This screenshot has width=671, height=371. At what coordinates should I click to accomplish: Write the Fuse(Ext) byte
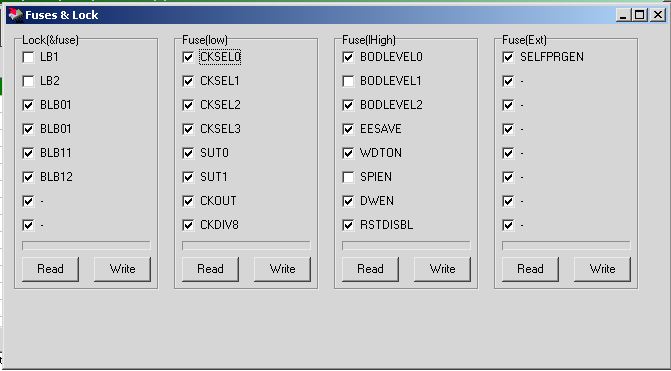(602, 269)
